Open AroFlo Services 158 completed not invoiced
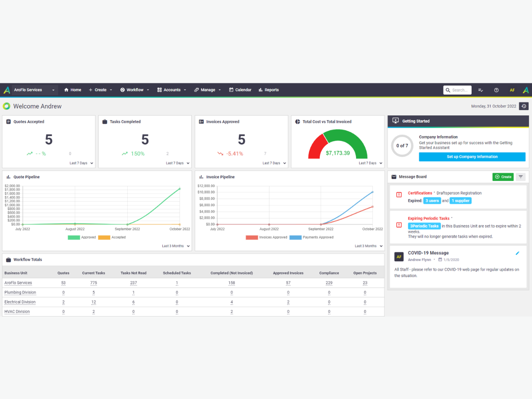Screen dimensions: 532x399 [231, 283]
